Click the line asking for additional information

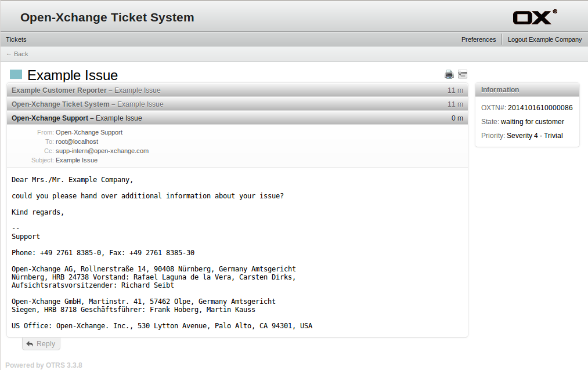point(148,196)
